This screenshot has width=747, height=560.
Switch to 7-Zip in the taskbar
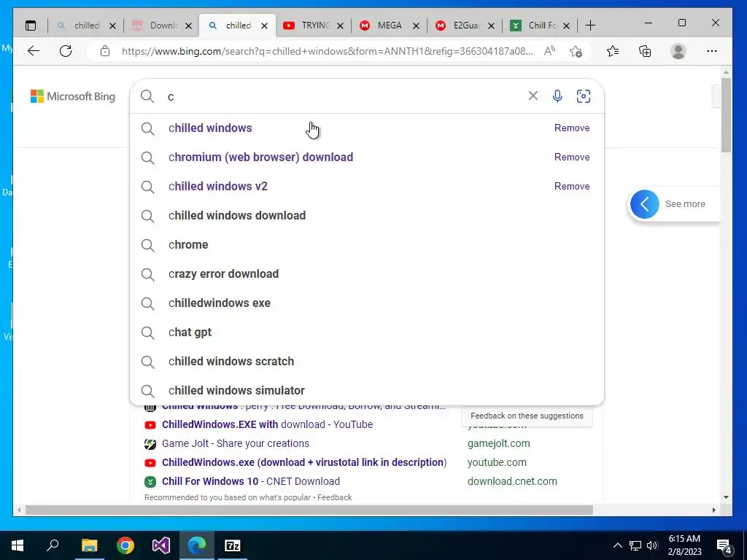click(233, 545)
